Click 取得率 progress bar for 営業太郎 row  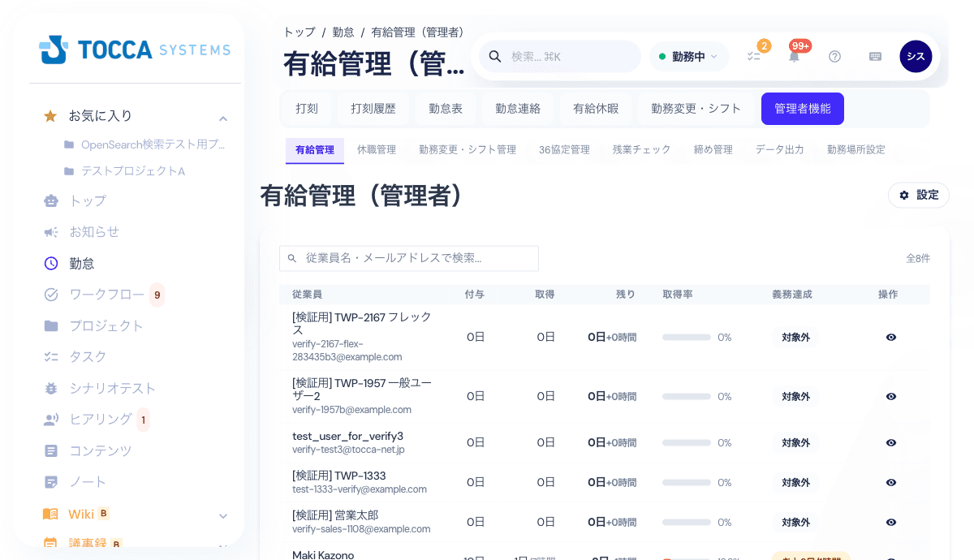tap(687, 523)
